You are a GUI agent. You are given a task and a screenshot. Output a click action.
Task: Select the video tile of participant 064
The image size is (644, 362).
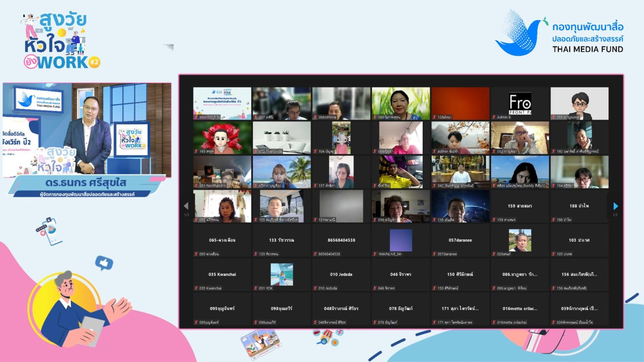401,138
